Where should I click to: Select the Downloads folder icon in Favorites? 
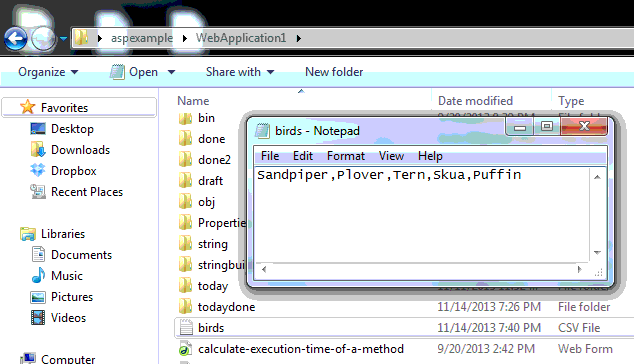tap(38, 149)
